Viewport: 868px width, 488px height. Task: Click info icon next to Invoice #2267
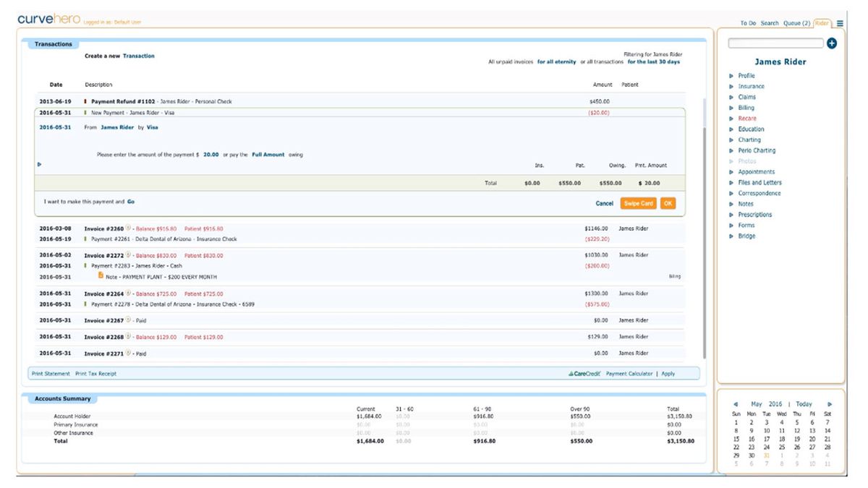(129, 320)
